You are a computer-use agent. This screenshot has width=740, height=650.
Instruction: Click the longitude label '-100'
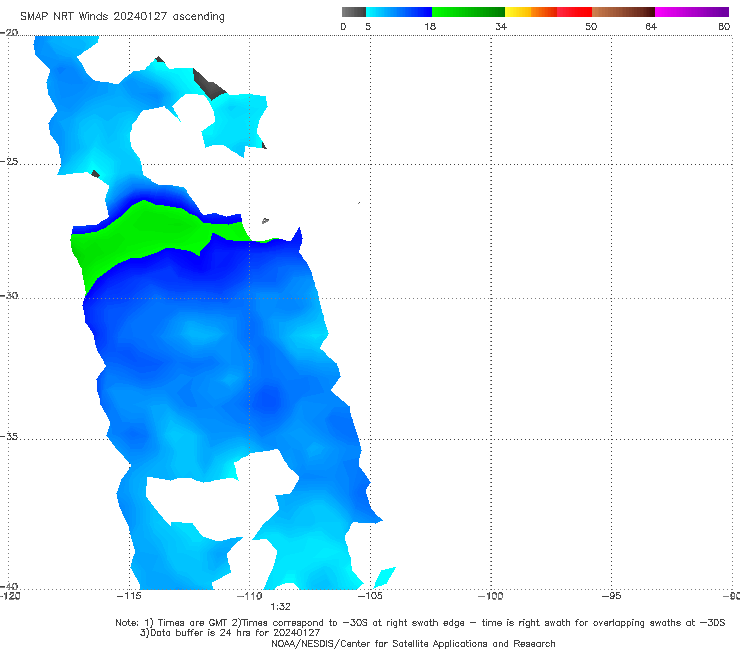[x=491, y=596]
